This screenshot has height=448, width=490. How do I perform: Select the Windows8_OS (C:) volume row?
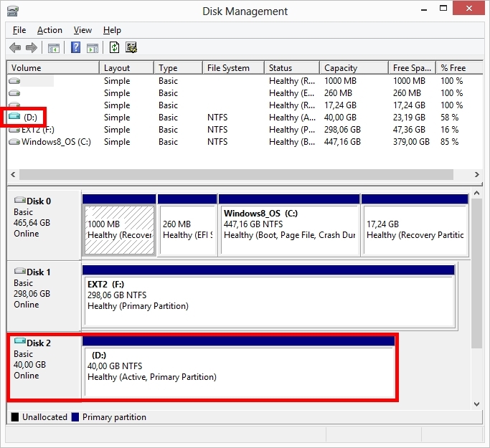click(x=245, y=142)
